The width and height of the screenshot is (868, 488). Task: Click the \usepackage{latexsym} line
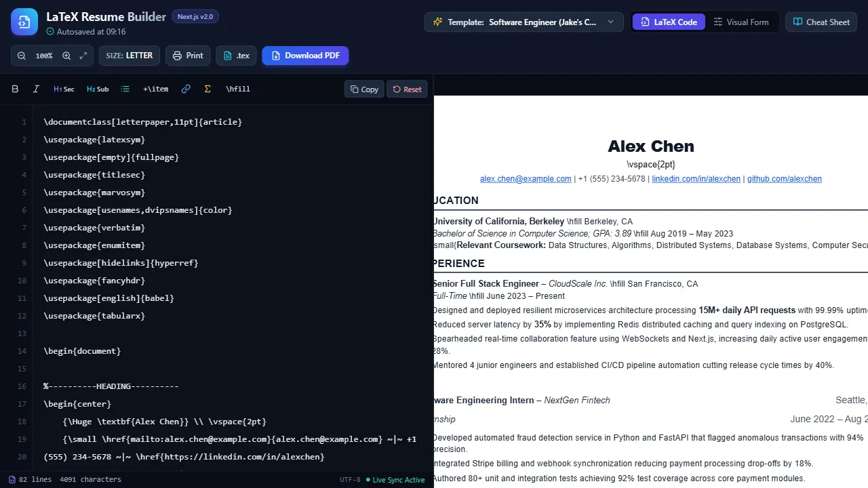(94, 140)
